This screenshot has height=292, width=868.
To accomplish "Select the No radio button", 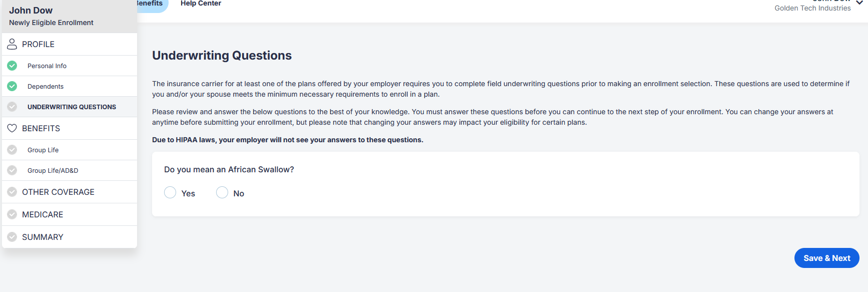I will [222, 193].
